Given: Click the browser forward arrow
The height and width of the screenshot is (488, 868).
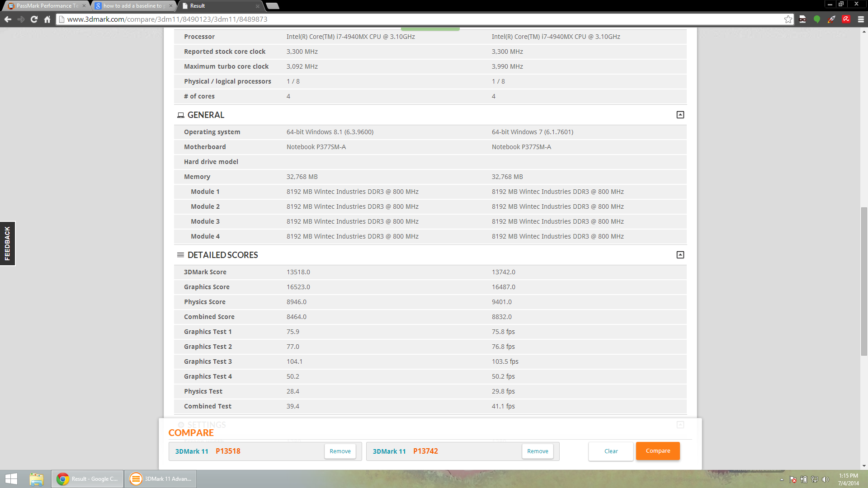Looking at the screenshot, I should 21,19.
